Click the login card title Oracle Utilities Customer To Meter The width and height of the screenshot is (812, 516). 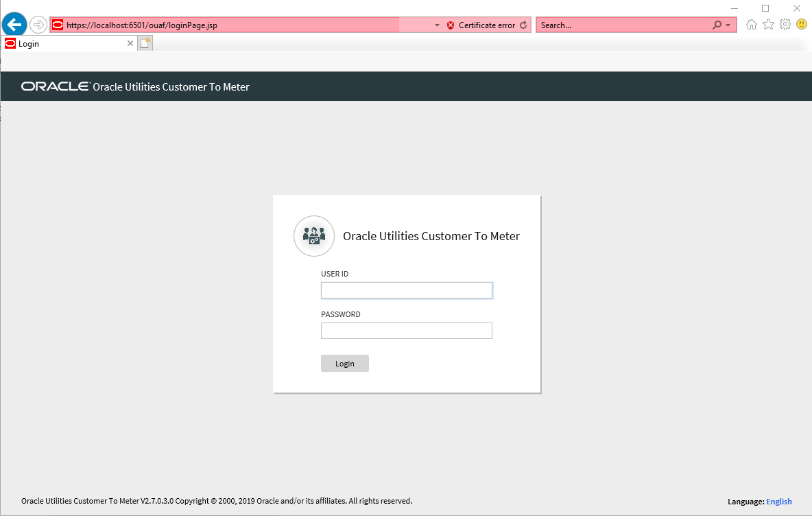click(431, 236)
